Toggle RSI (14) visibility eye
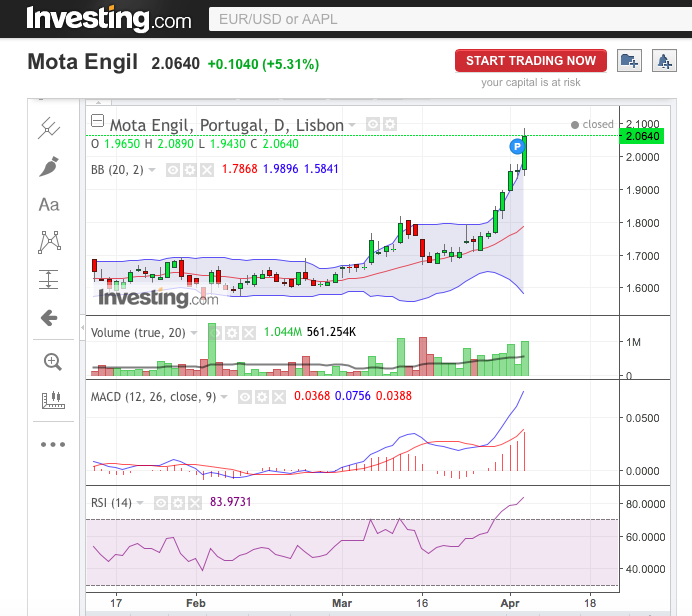This screenshot has height=616, width=692. (161, 503)
